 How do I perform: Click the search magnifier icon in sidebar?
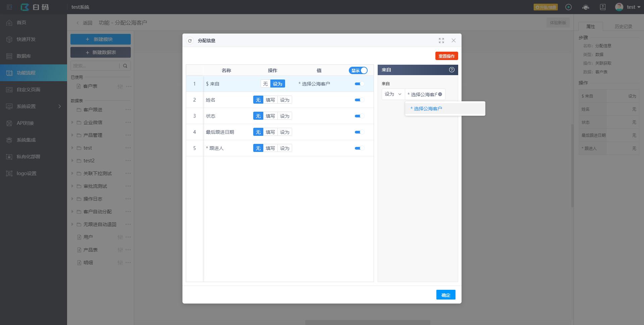(x=125, y=66)
